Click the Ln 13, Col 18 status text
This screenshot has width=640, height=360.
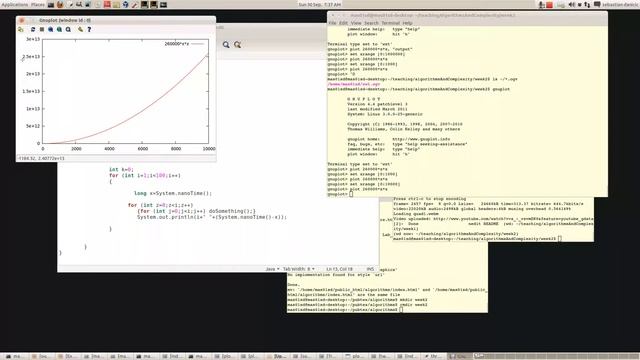click(x=339, y=269)
